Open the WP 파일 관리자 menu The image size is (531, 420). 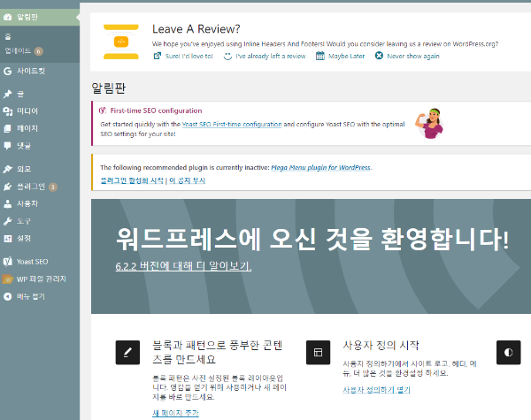coord(40,279)
